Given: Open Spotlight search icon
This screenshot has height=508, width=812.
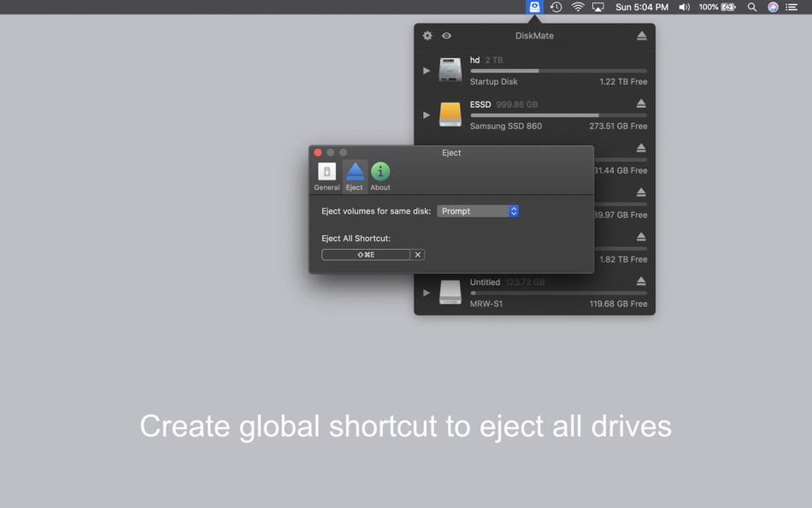Looking at the screenshot, I should tap(752, 7).
